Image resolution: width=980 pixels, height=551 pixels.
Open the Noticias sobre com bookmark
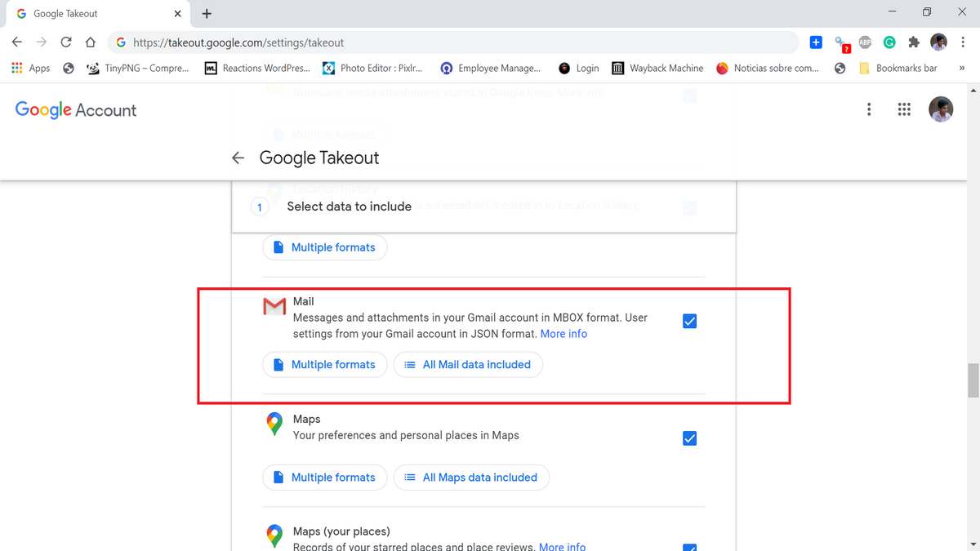click(768, 69)
